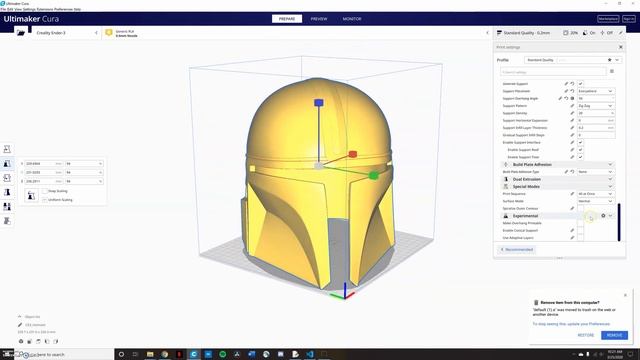Open the Print Sequence dropdown

point(596,194)
